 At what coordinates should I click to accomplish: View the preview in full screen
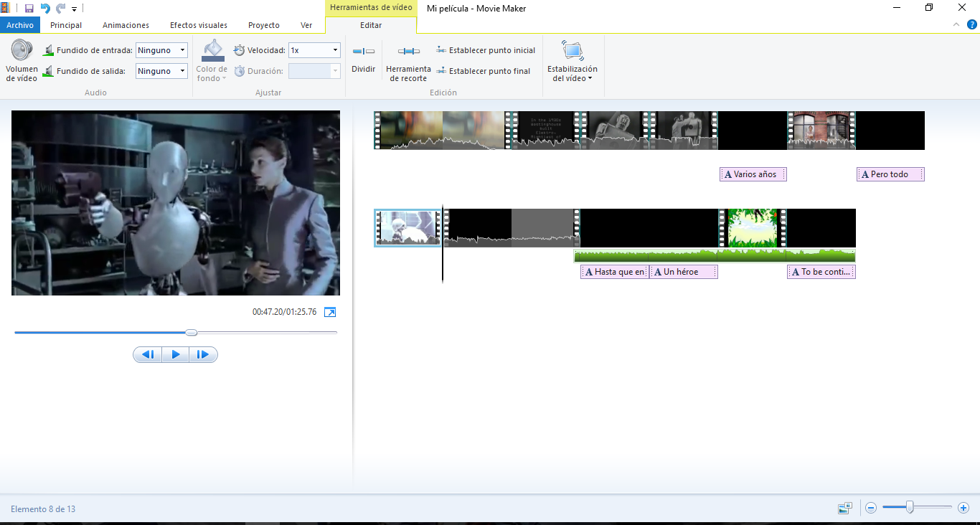point(330,312)
